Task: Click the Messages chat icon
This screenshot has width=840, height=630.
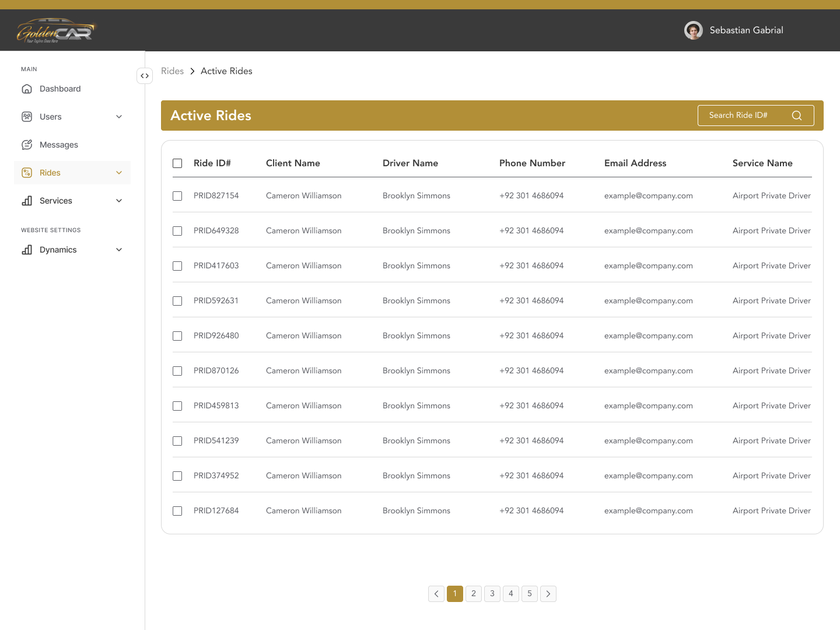Action: coord(27,145)
